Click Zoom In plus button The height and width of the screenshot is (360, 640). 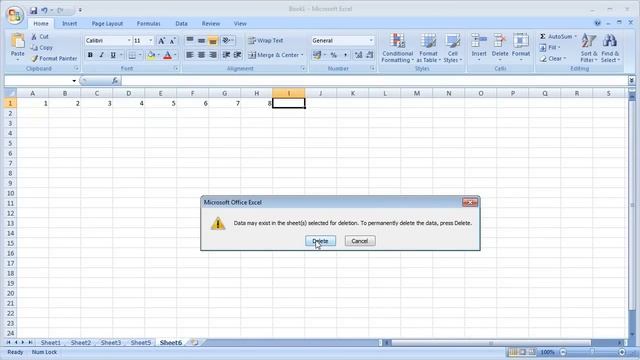pyautogui.click(x=622, y=352)
